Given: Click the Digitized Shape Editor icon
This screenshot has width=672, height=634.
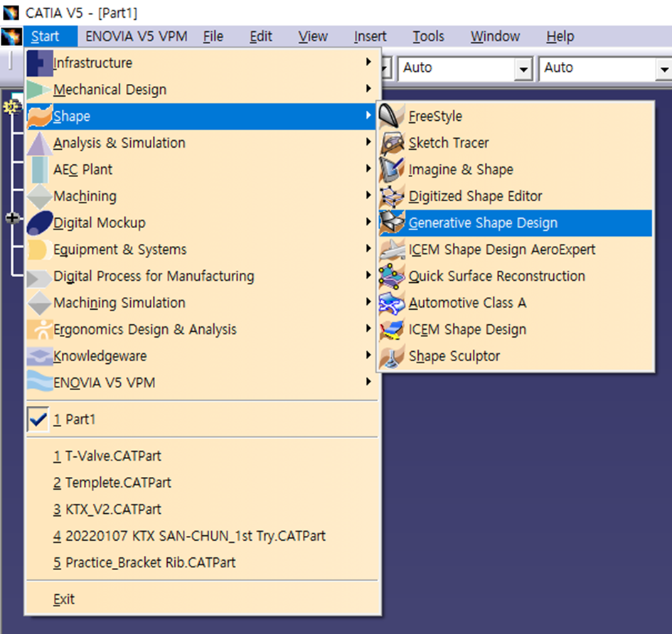Looking at the screenshot, I should 392,196.
